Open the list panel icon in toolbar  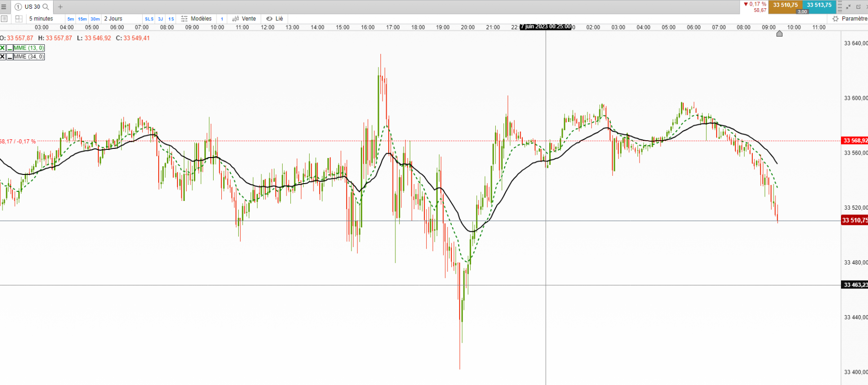(x=4, y=19)
